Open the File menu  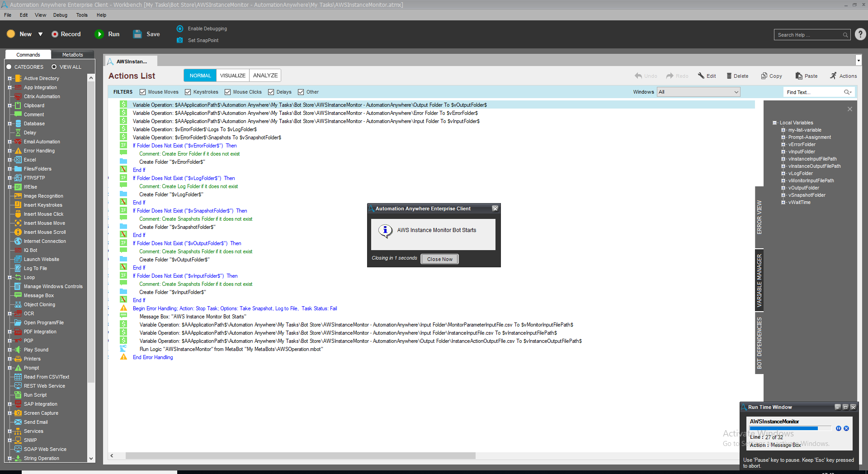[8, 15]
